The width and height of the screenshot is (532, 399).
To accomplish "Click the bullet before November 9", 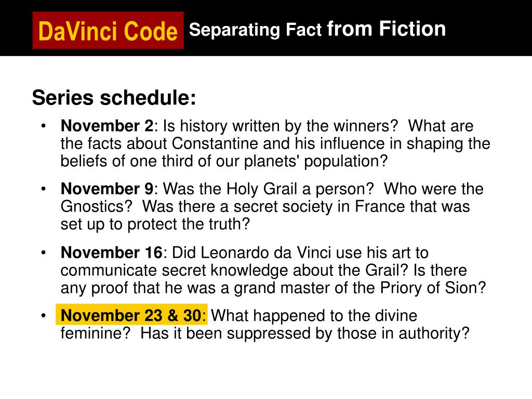I will coord(43,189).
